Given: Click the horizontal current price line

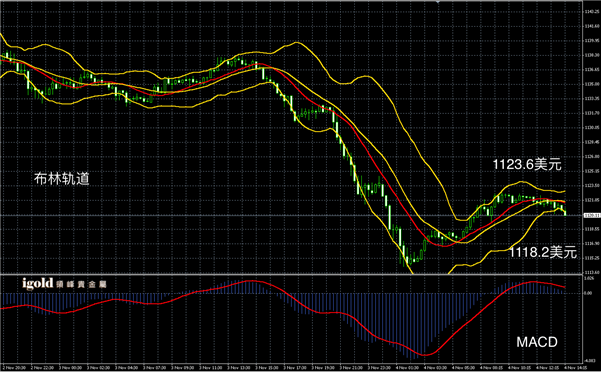Looking at the screenshot, I should coord(291,216).
